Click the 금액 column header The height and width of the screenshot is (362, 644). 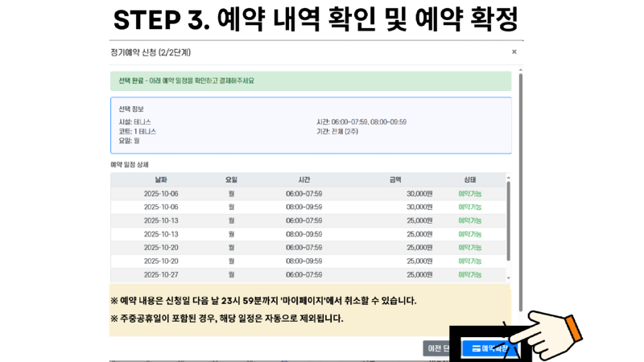pos(395,180)
